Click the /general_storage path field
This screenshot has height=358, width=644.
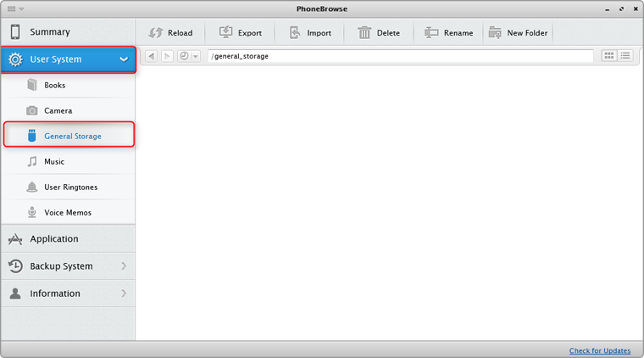[398, 56]
